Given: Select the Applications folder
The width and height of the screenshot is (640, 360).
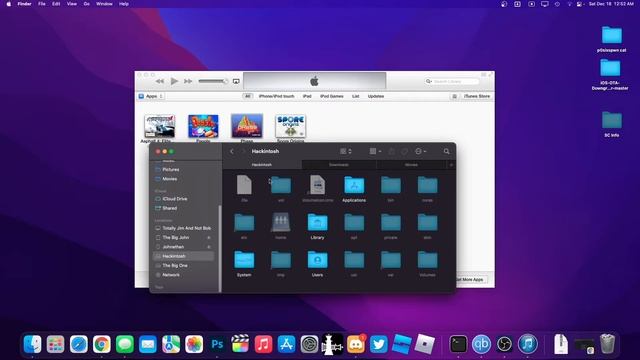Looking at the screenshot, I should (x=354, y=189).
